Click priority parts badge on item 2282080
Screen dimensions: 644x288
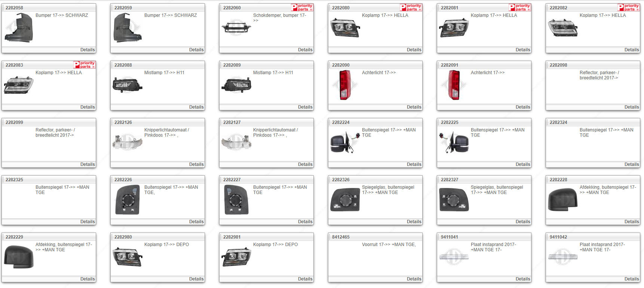pos(411,7)
